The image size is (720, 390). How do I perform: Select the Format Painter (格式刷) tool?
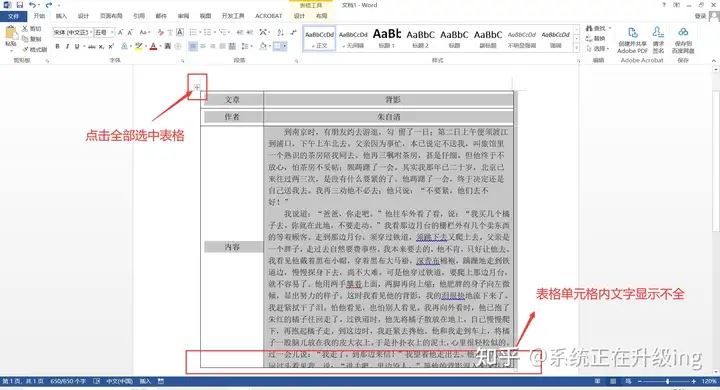pos(35,49)
